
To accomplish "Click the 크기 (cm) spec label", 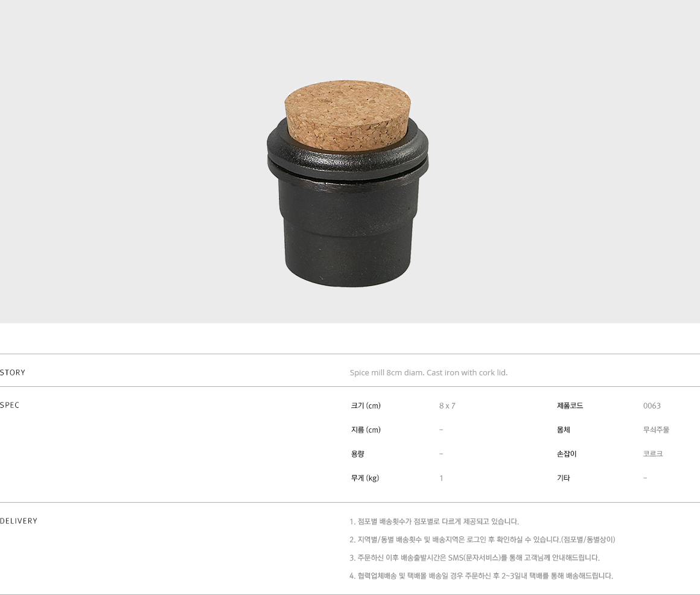I will (x=366, y=406).
